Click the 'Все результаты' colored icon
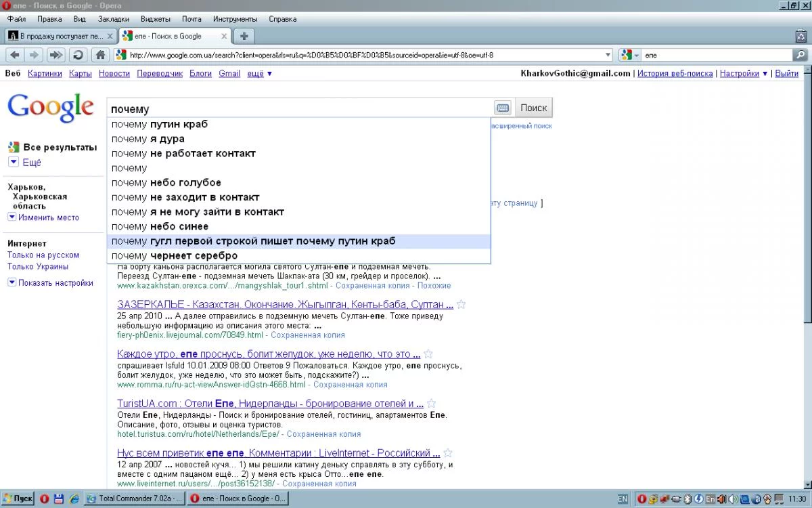812x508 pixels. click(x=14, y=147)
